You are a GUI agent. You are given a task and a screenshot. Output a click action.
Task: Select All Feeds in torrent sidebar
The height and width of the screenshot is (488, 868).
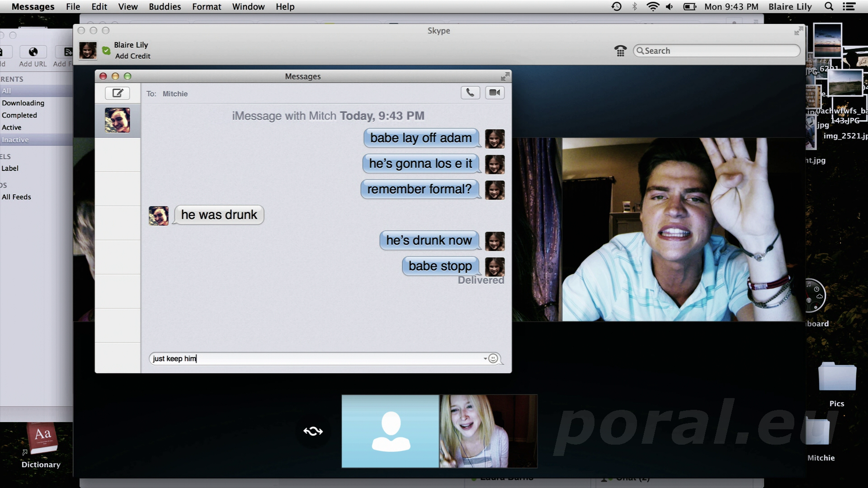coord(16,197)
